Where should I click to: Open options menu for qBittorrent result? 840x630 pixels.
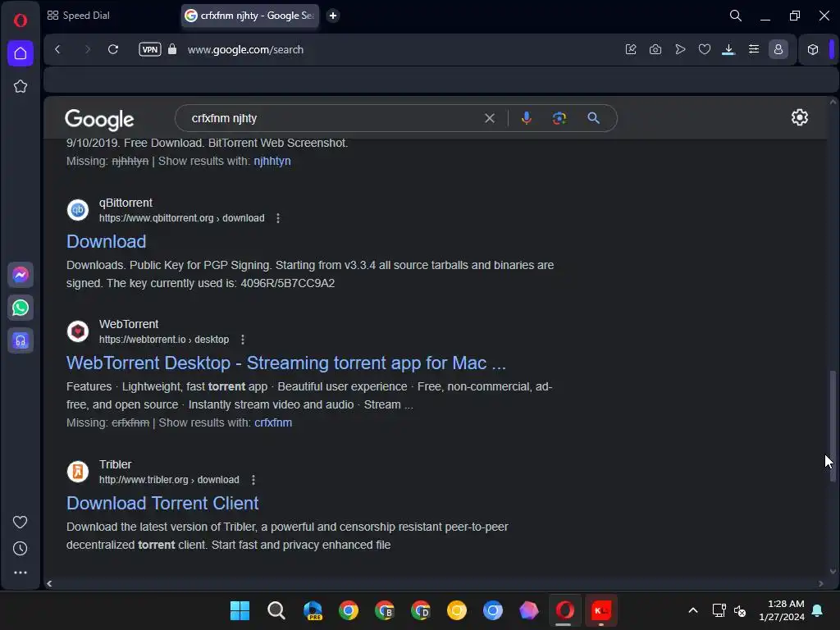point(278,218)
